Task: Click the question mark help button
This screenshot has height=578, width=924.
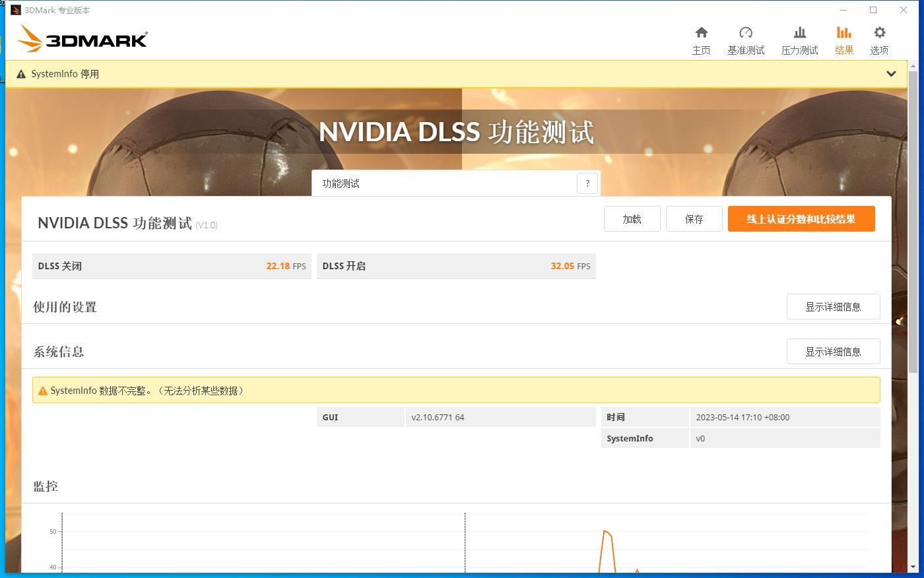Action: pyautogui.click(x=587, y=183)
